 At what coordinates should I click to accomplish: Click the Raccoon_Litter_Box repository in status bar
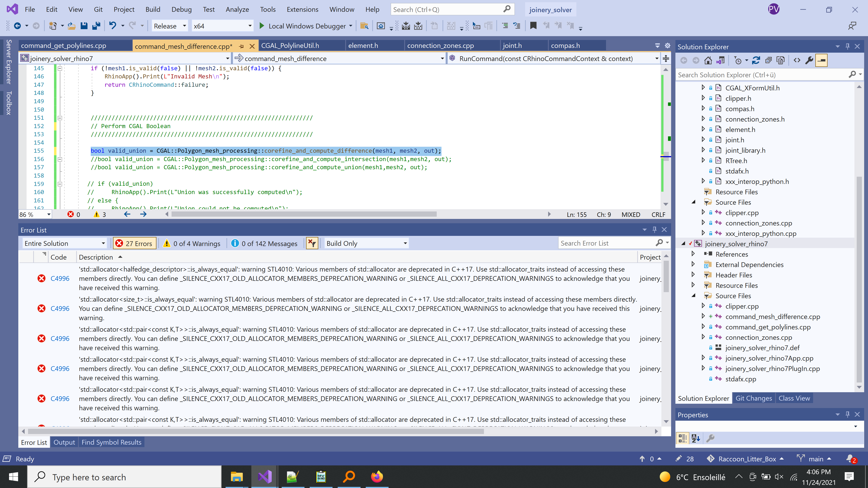click(745, 459)
